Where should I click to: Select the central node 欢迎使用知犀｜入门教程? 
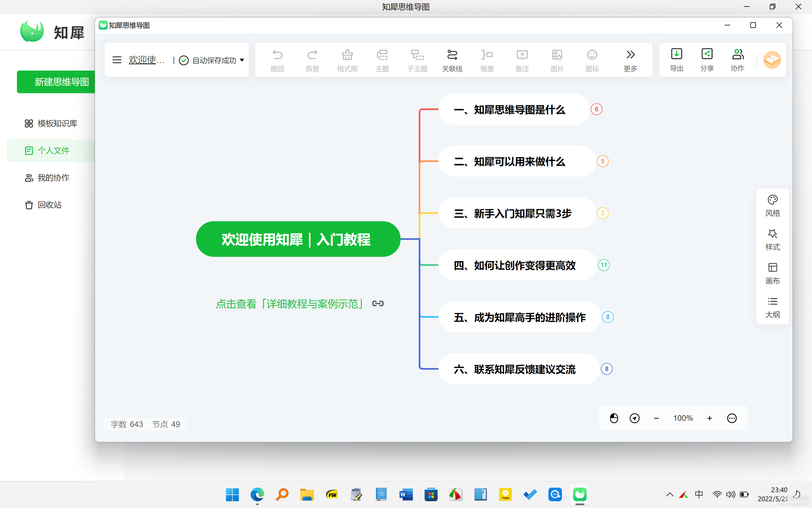298,239
